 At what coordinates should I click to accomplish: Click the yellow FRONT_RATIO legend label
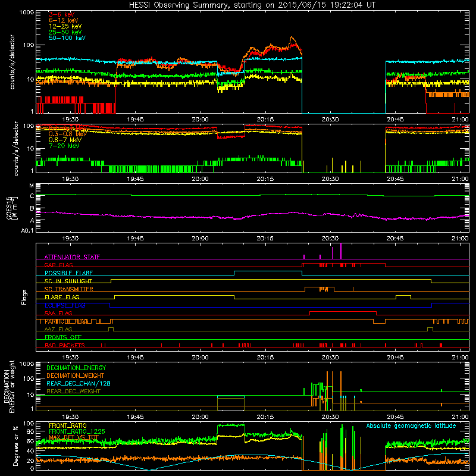(x=68, y=425)
